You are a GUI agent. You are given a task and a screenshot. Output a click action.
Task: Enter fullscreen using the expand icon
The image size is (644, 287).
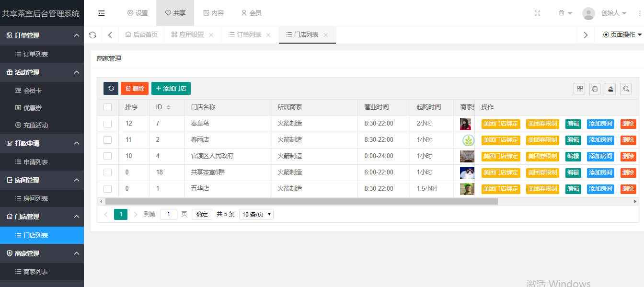point(537,13)
